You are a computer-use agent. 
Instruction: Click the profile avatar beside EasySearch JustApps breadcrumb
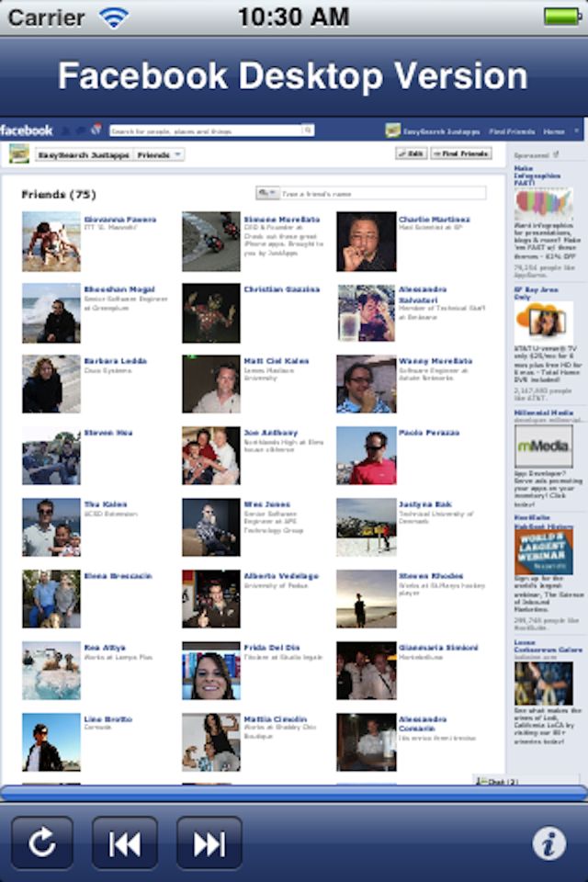[x=19, y=153]
